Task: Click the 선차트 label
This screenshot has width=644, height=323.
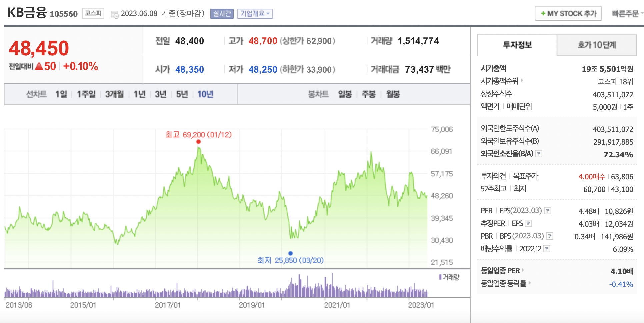Action: tap(36, 94)
